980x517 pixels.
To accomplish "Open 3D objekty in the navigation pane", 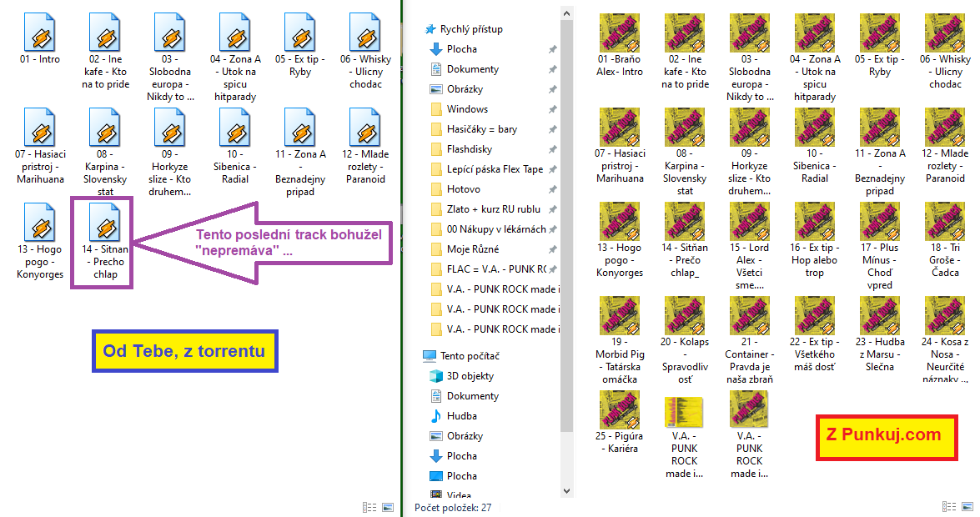I will coord(472,376).
